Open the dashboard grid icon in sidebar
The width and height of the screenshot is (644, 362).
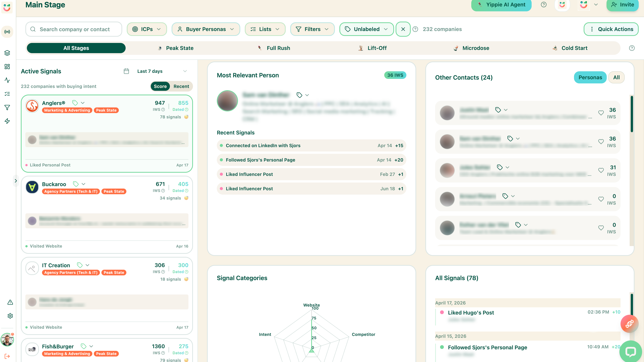[x=7, y=67]
